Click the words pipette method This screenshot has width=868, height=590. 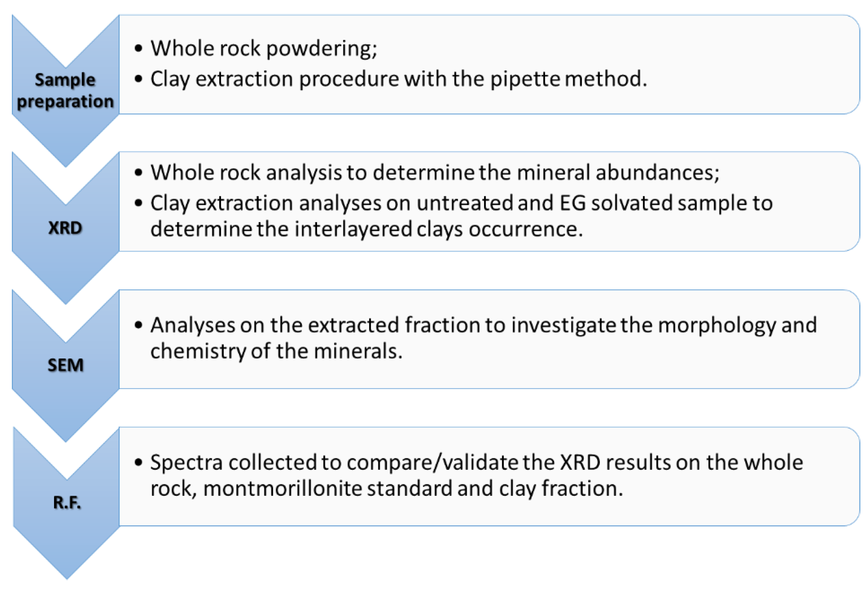coord(568,79)
